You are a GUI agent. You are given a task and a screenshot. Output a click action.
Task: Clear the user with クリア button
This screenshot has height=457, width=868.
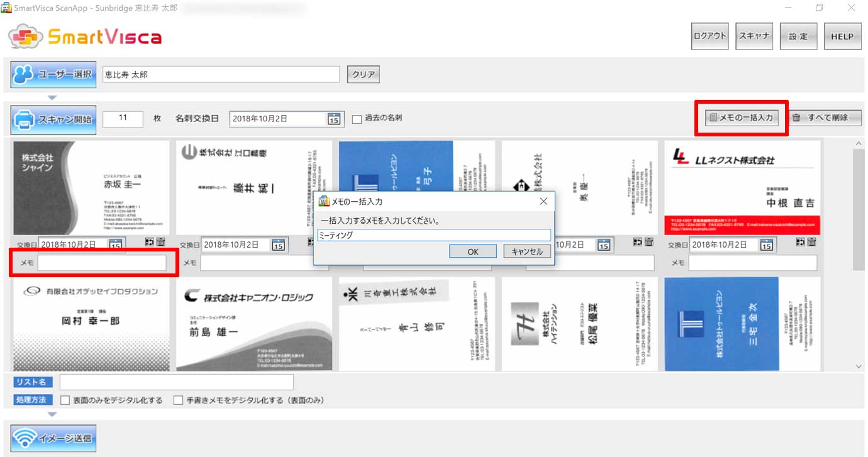click(364, 74)
